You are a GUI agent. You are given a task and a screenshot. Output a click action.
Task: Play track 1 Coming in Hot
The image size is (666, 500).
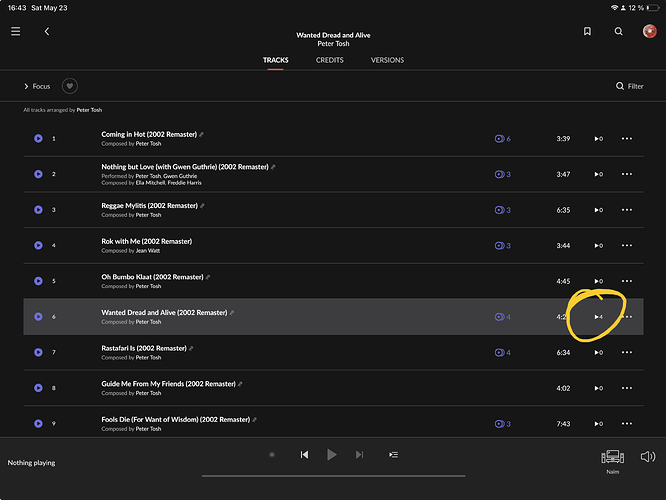[x=38, y=138]
